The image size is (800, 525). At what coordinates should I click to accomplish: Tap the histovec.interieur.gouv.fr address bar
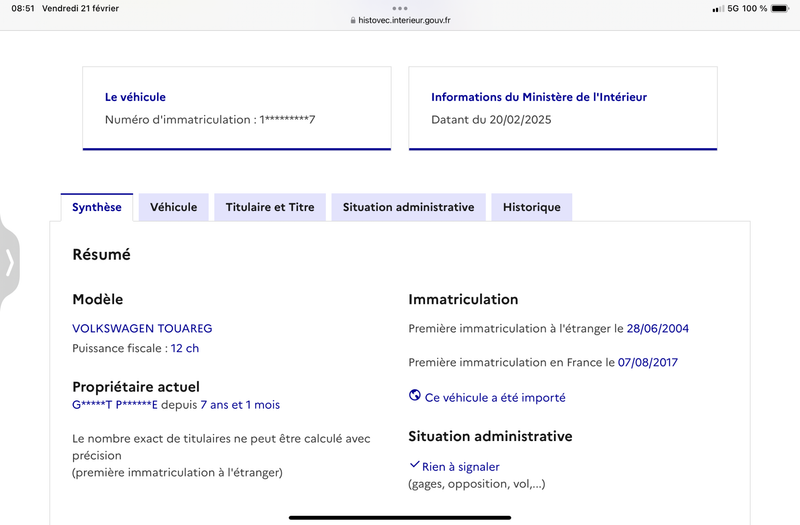click(400, 20)
